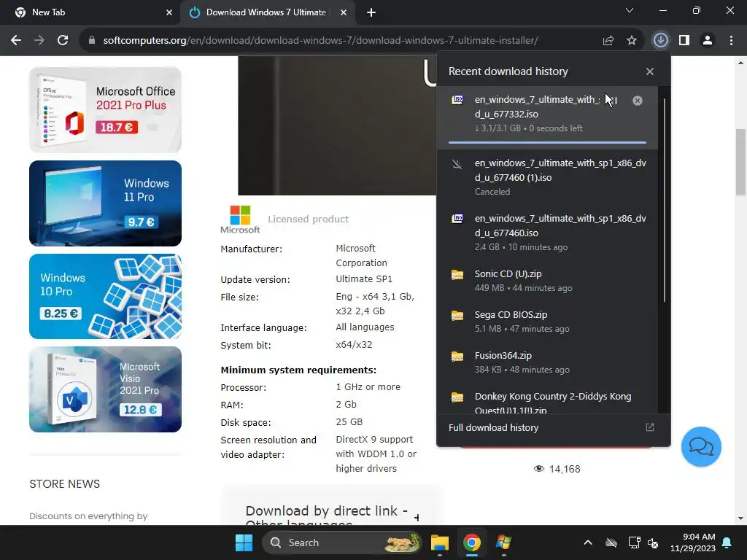The image size is (747, 560).
Task: Click the download list scrollbar
Action: (x=664, y=200)
